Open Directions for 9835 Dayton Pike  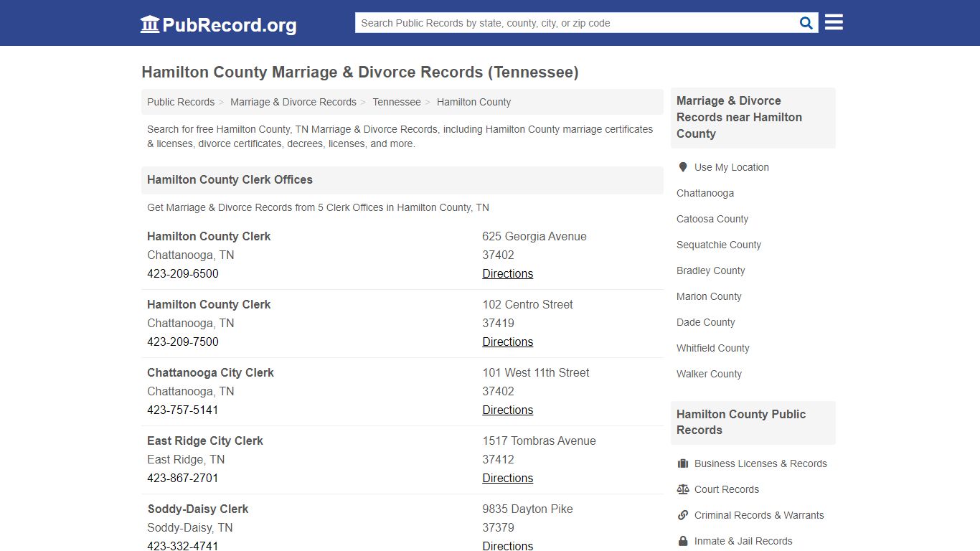pyautogui.click(x=508, y=545)
